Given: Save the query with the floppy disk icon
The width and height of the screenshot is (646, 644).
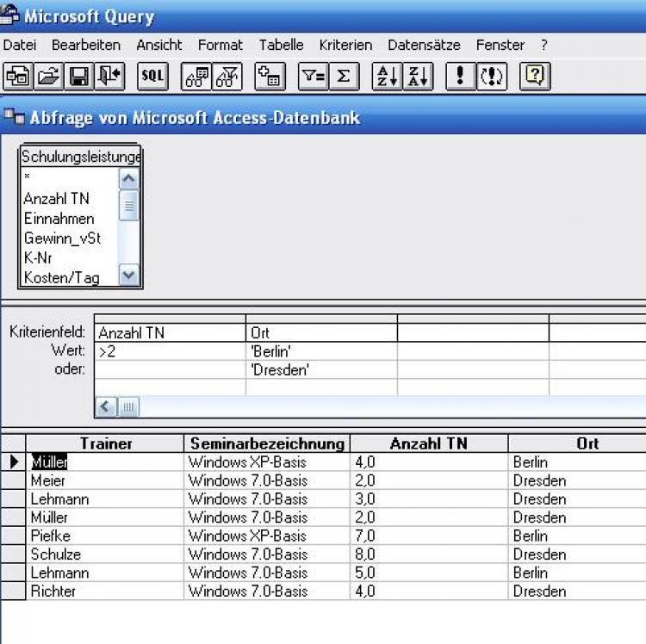Looking at the screenshot, I should pos(80,76).
